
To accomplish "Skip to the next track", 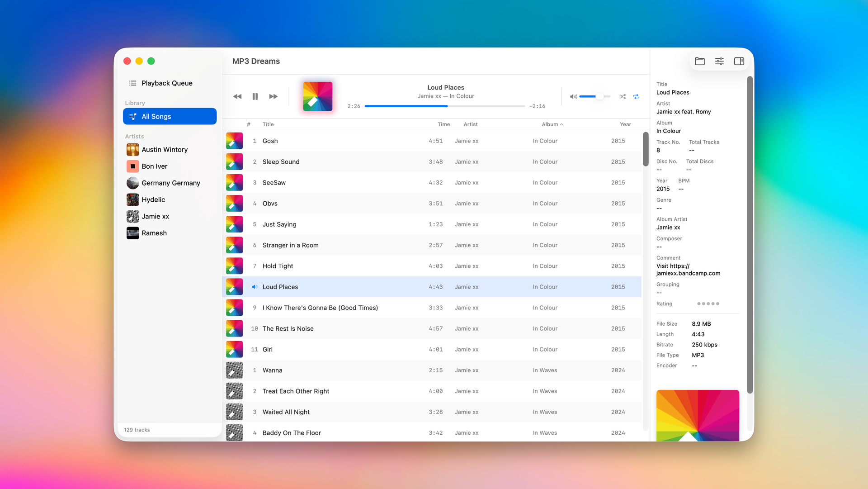I will 273,96.
